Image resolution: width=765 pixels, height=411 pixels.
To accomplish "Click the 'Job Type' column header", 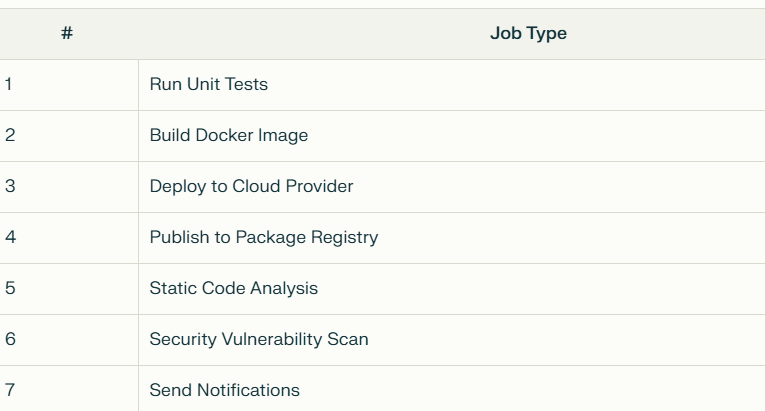I will coord(452,34).
